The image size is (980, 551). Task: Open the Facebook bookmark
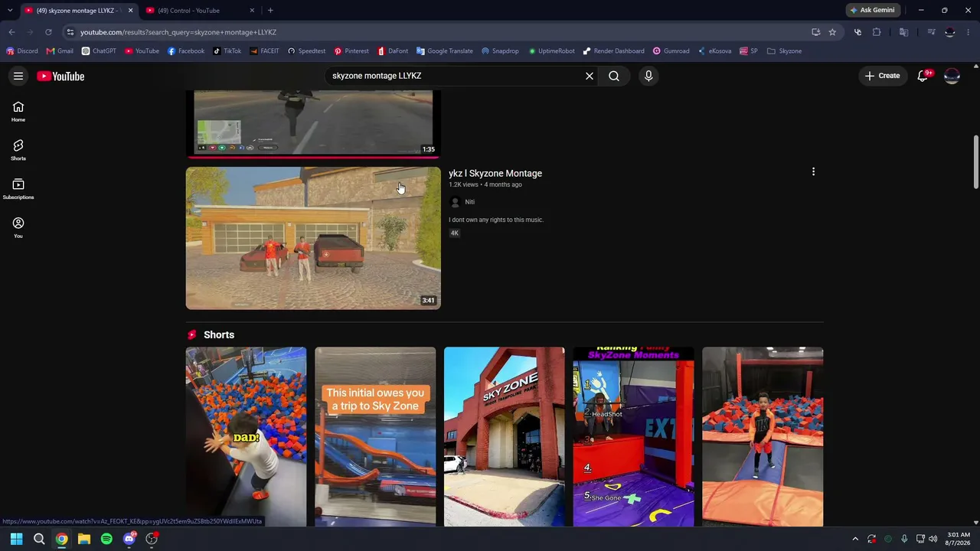(186, 51)
